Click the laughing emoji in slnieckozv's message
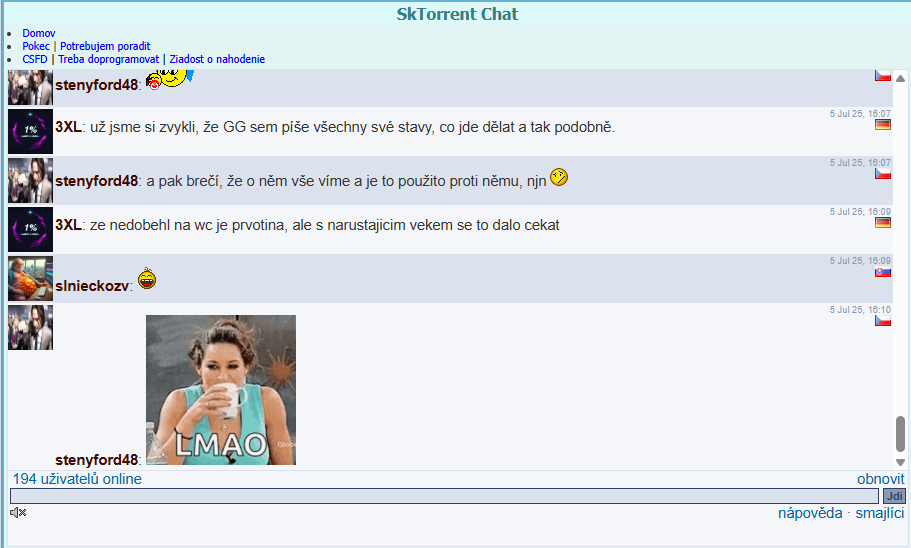This screenshot has height=548, width=911. pos(147,280)
